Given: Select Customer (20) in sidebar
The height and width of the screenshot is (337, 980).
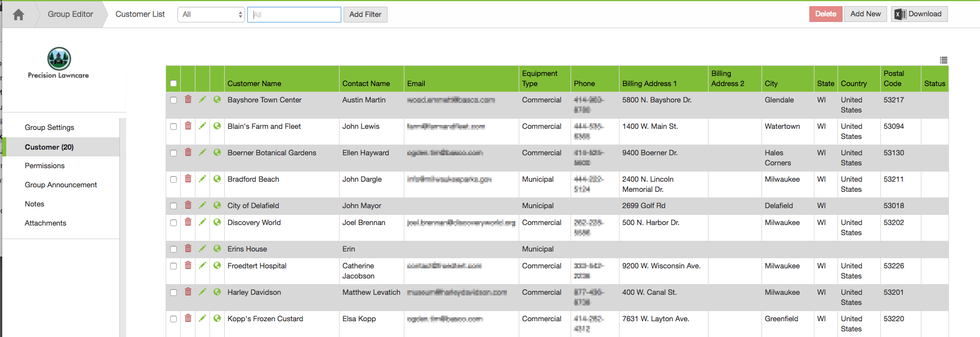Looking at the screenshot, I should pos(49,147).
